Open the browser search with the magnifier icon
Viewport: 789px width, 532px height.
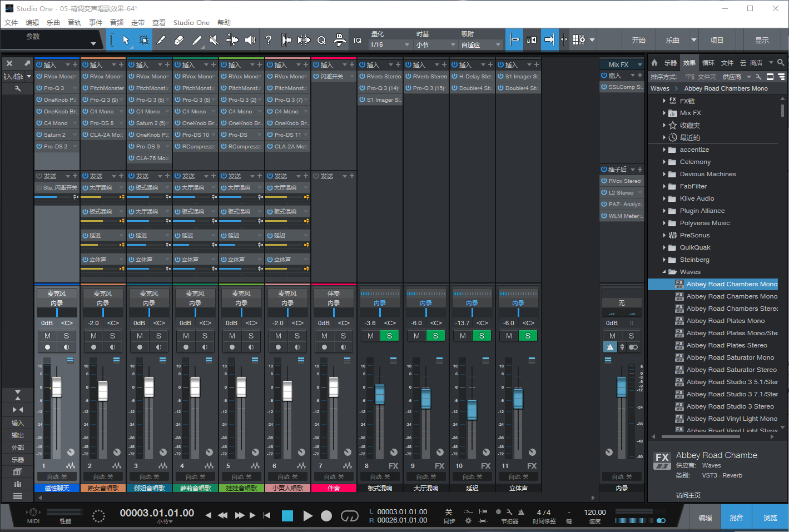[781, 63]
